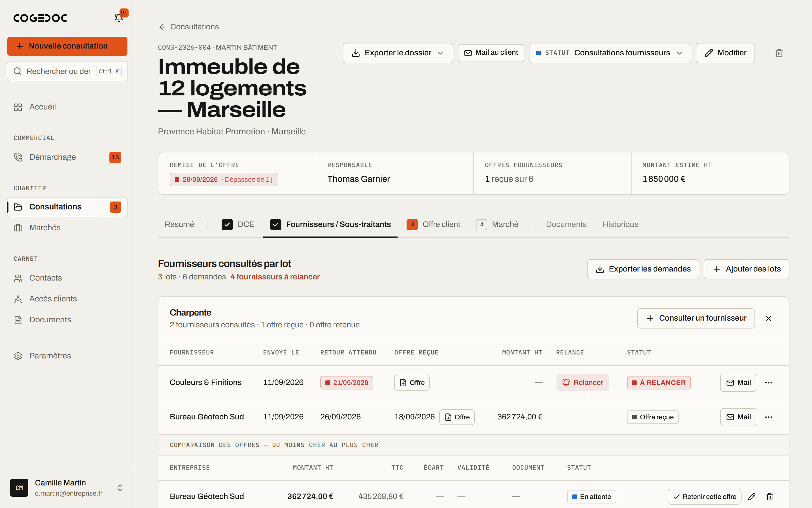The image size is (812, 508).
Task: Open Accueil in the sidebar
Action: 67,107
